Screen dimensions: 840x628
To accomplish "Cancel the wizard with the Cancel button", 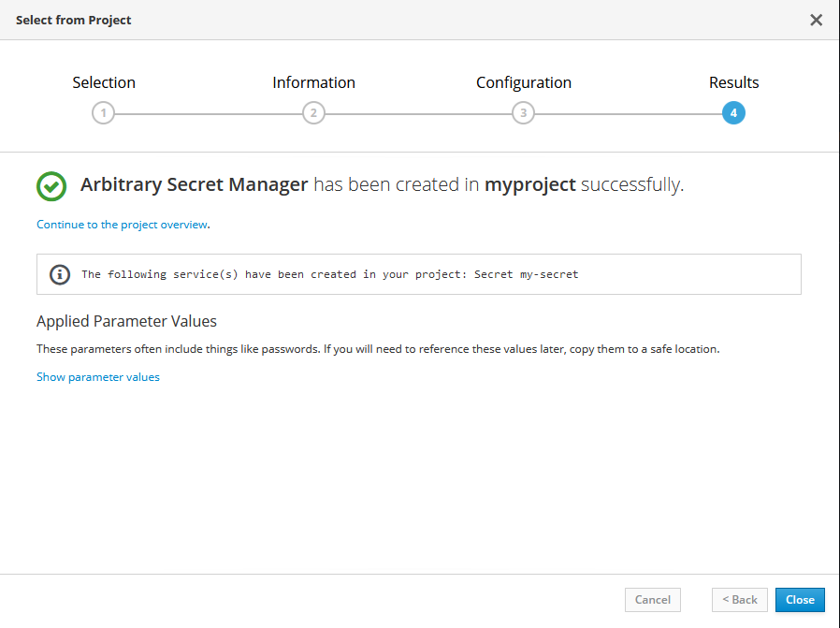I will pos(652,599).
